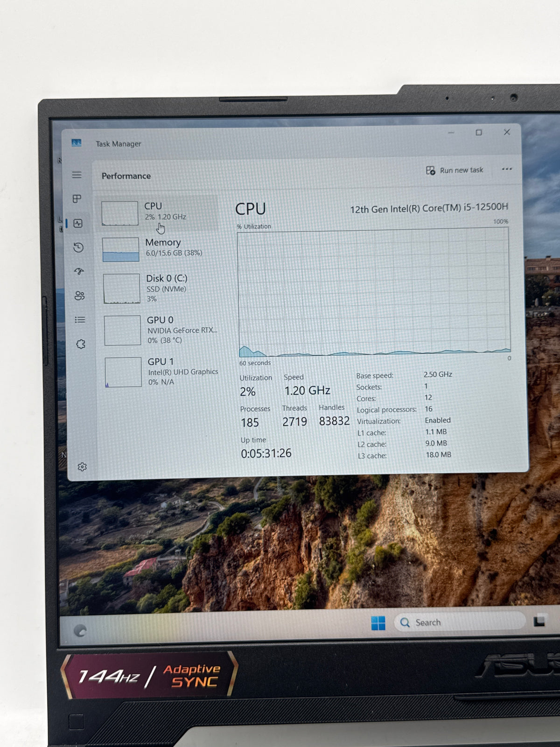Click the widgets icon at taskbar left
560x747 pixels.
point(80,631)
